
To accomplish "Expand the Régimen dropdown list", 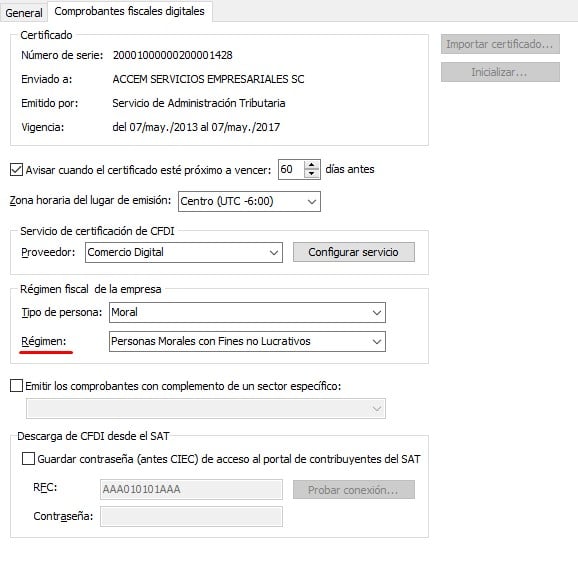I will click(247, 341).
